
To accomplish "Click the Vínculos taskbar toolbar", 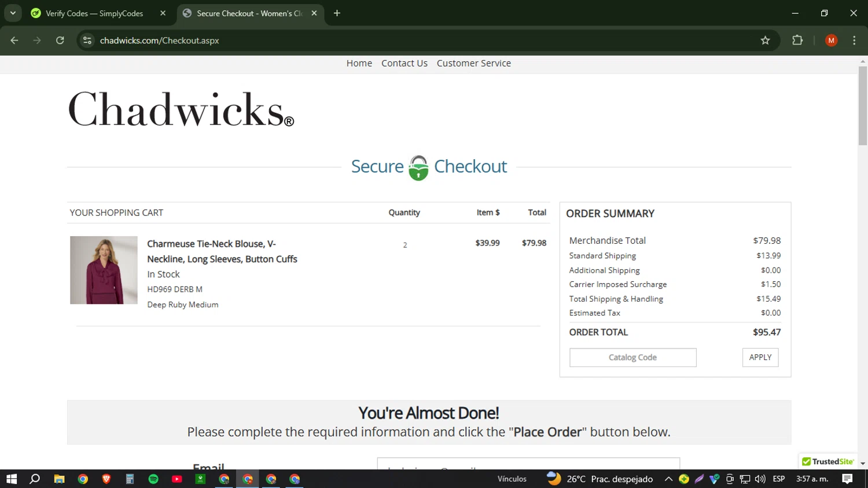I will point(512,479).
